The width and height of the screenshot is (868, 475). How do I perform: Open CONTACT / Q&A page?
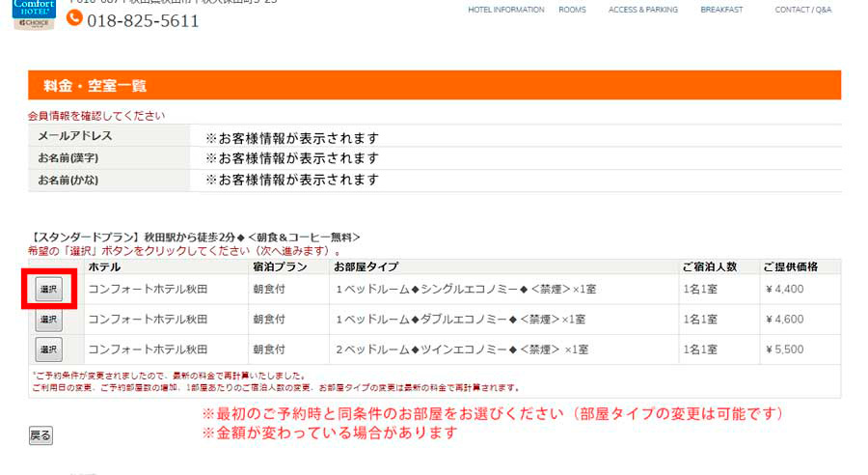[803, 10]
